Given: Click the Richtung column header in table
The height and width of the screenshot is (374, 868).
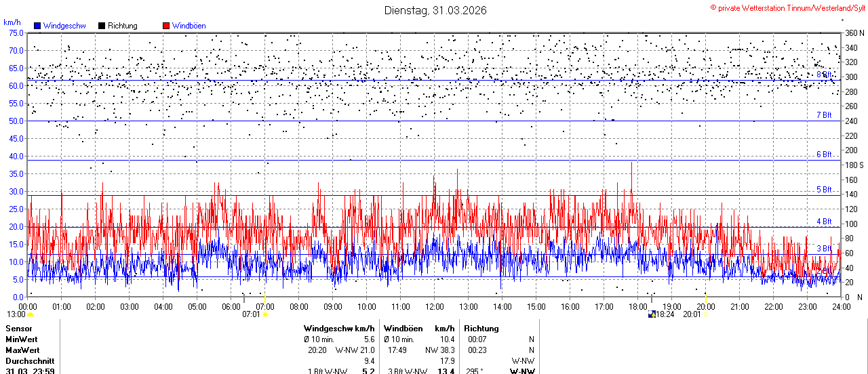Looking at the screenshot, I should coord(481,329).
